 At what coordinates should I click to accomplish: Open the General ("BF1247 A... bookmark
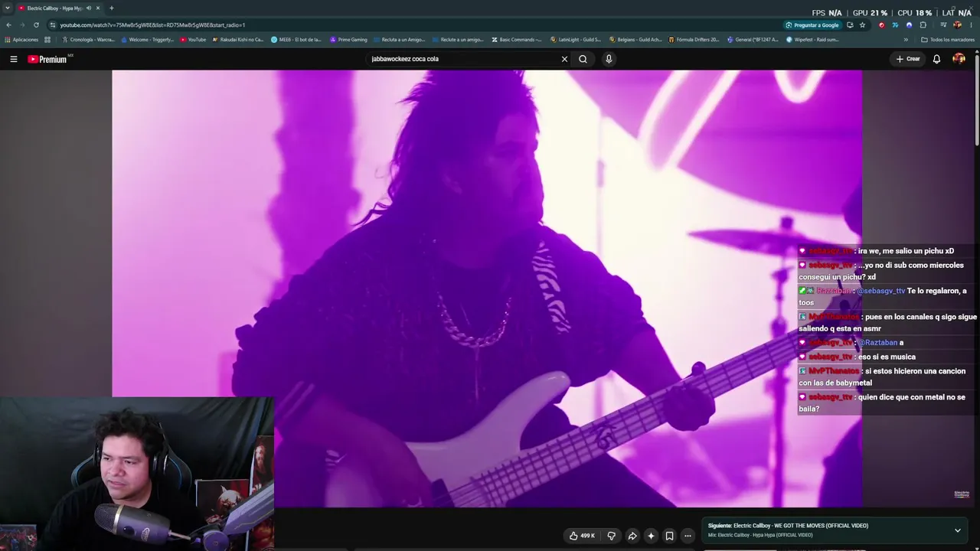tap(753, 40)
